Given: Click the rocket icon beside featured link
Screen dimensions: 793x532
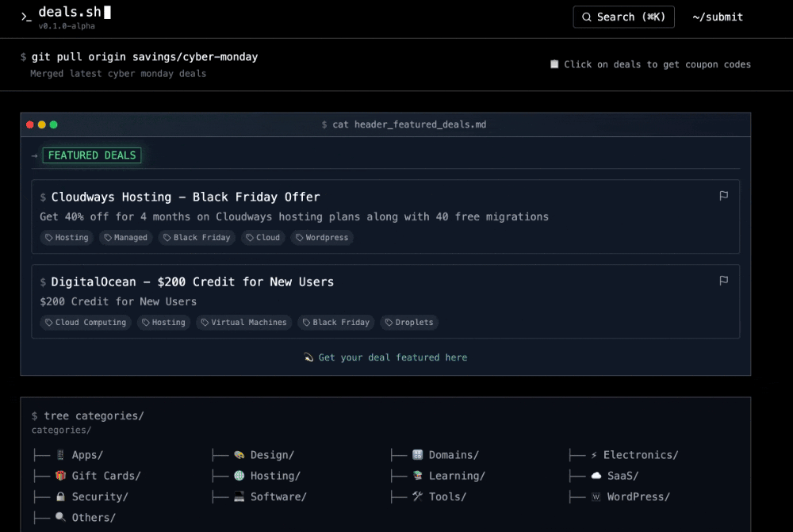Looking at the screenshot, I should tap(308, 358).
